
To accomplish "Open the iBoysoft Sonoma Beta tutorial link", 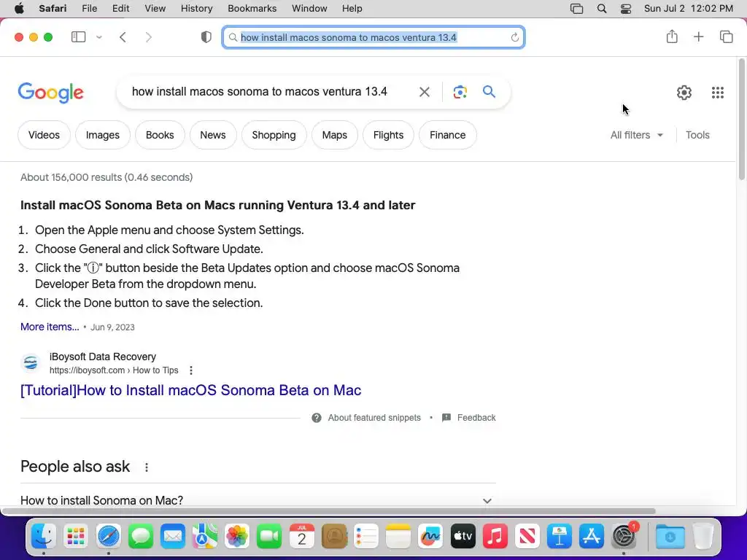I will (190, 390).
